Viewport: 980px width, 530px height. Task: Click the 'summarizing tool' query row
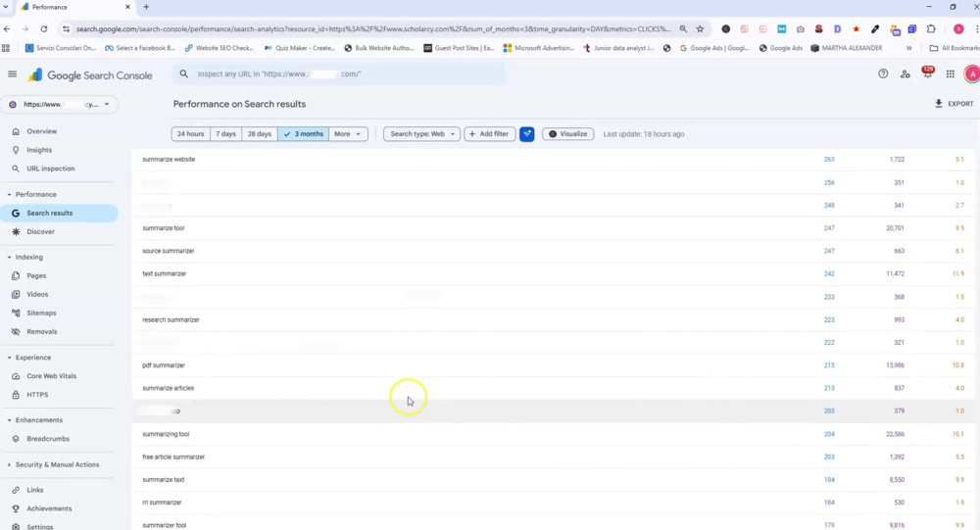tap(554, 434)
